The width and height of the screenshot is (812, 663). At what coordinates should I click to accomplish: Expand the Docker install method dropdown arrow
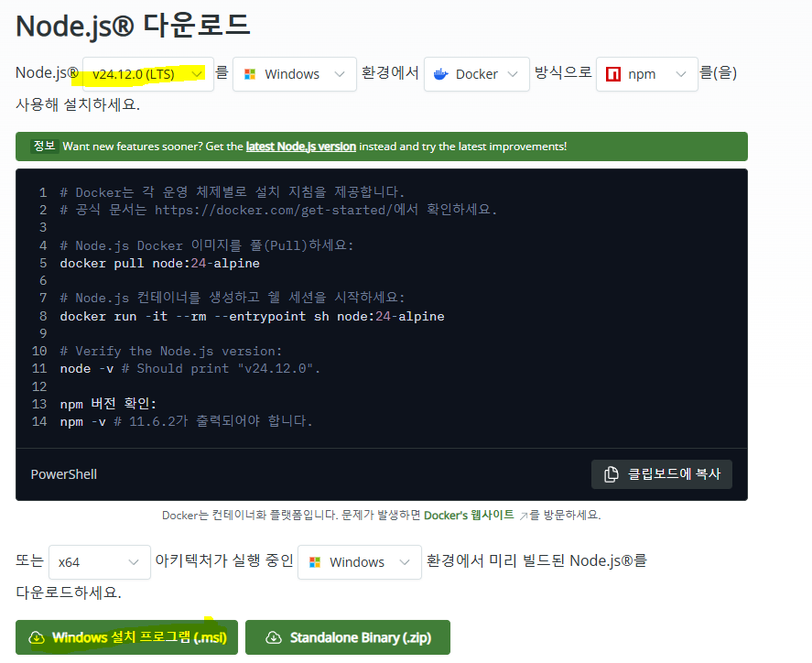coord(513,74)
